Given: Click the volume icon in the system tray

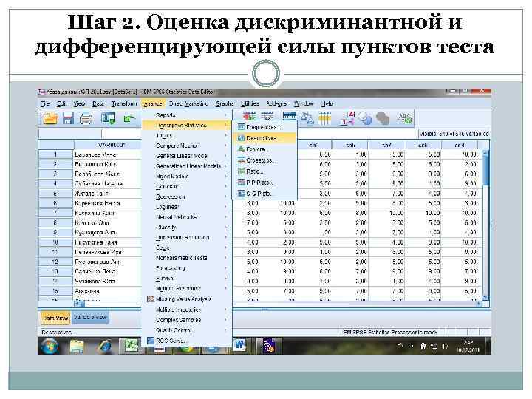Looking at the screenshot, I should [x=445, y=347].
